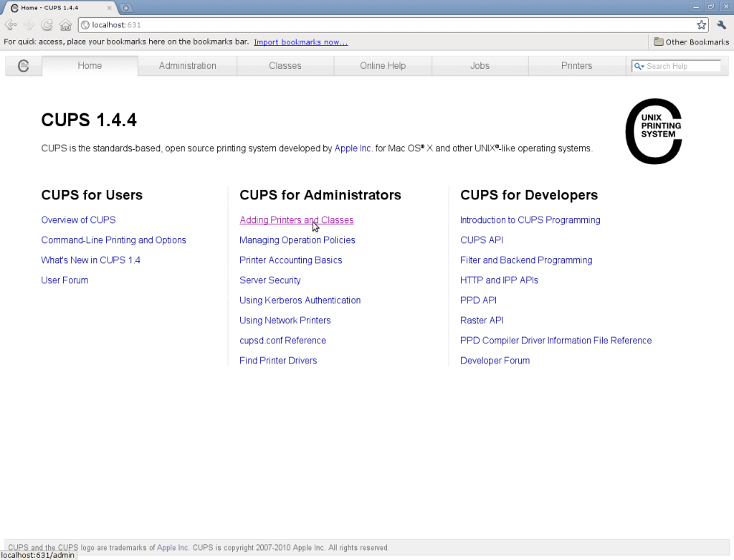Open Introduction to CUPS Programming
The image size is (734, 560).
click(x=530, y=220)
